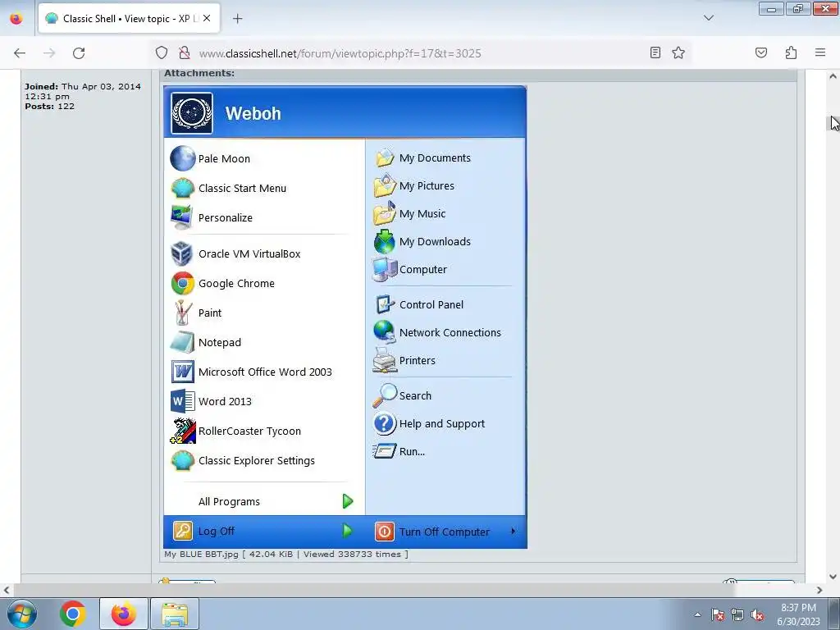Click the horizontal scrollbar left arrow
840x630 pixels.
pos(7,590)
